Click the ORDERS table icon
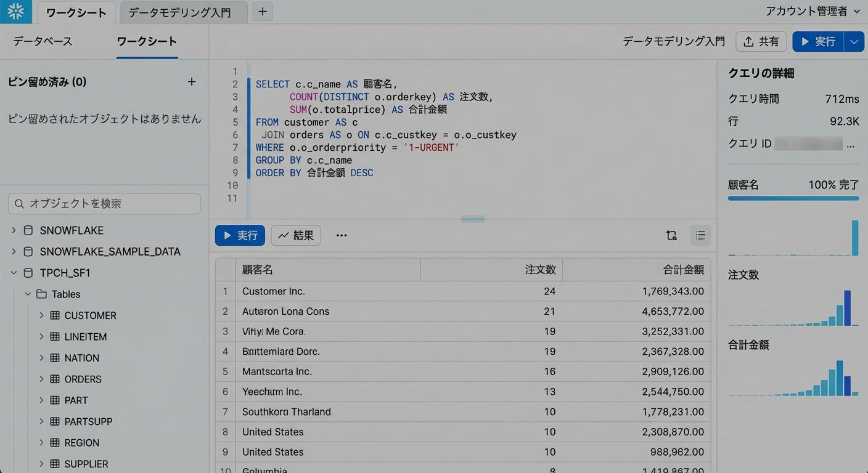Viewport: 868px width, 473px height. pos(54,379)
